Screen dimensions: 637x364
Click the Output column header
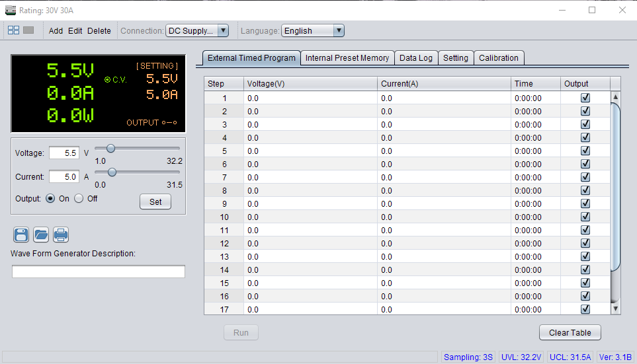pos(585,84)
